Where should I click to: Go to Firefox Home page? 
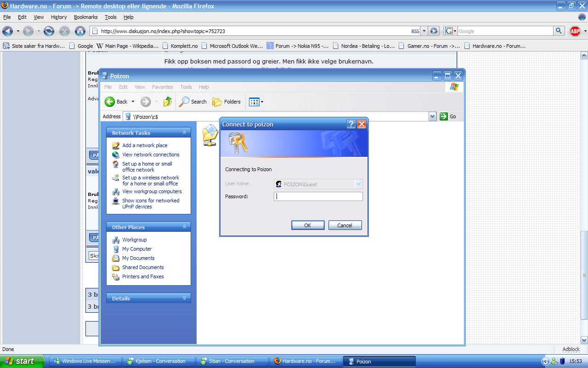pos(80,31)
